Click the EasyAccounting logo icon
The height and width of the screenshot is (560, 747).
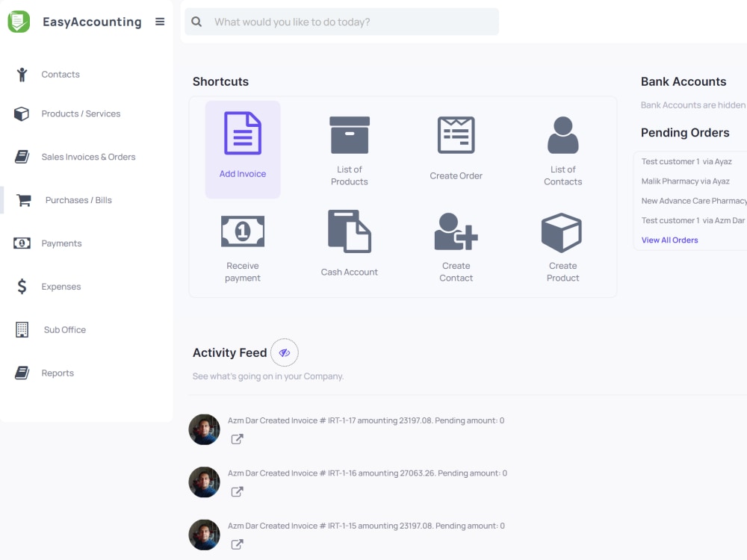click(x=19, y=22)
